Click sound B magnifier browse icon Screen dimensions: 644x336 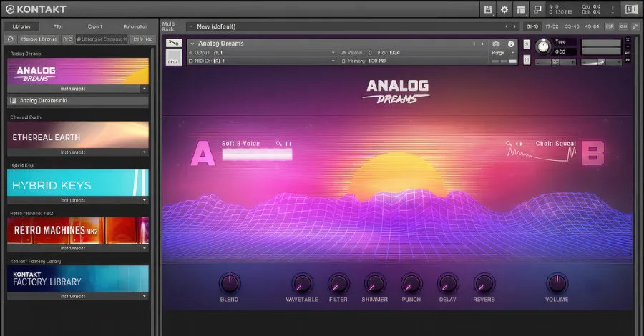[509, 144]
